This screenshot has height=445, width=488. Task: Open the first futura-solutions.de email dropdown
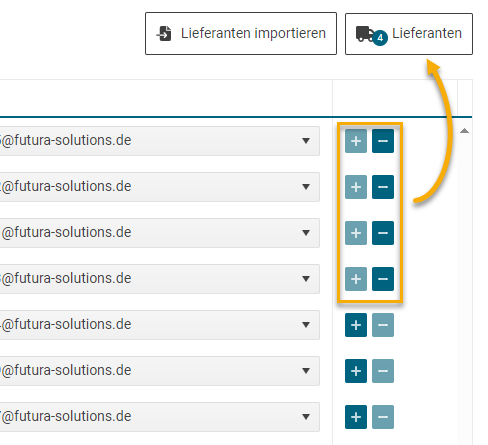[306, 141]
